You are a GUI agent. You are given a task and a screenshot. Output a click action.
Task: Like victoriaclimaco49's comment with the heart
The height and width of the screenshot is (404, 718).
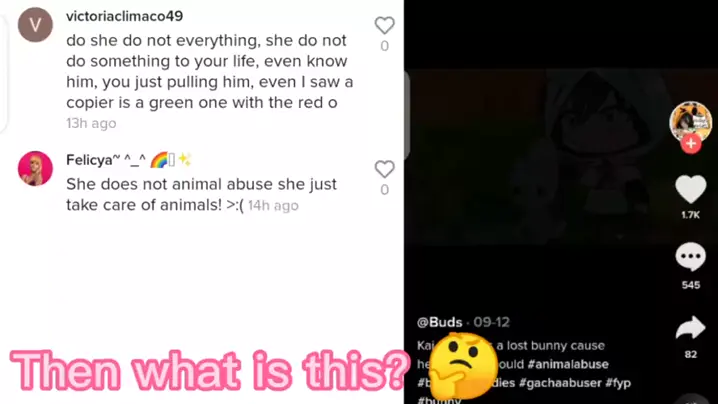click(384, 26)
